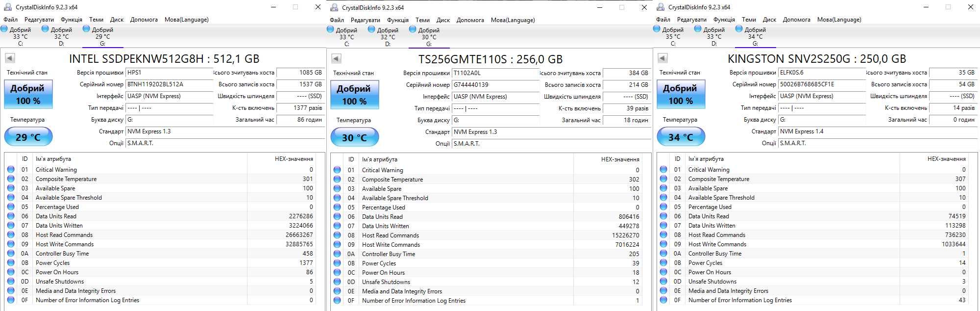Click power-on count 1377 разів field

click(300, 108)
